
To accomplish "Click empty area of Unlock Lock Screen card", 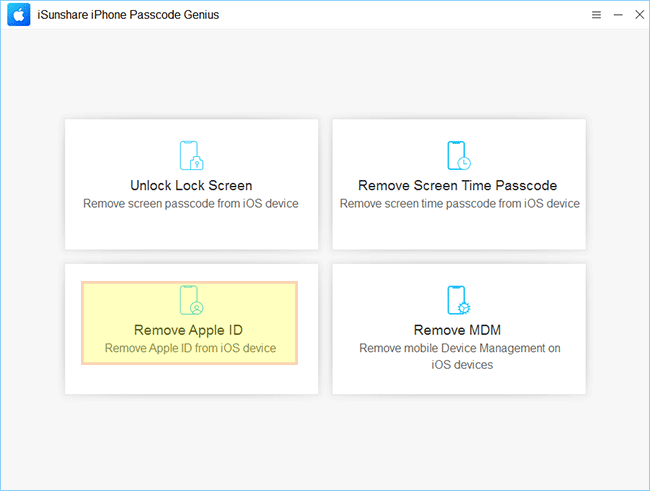I will tap(192, 230).
